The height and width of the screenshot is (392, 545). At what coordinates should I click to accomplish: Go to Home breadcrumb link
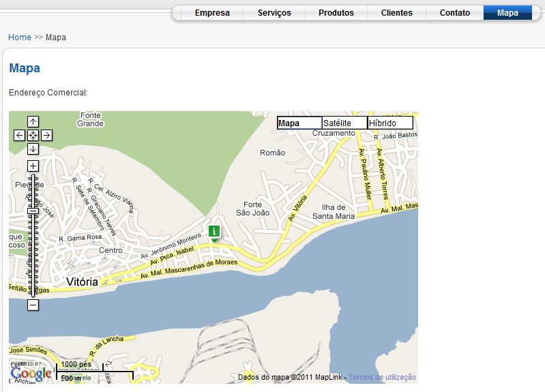coord(20,37)
